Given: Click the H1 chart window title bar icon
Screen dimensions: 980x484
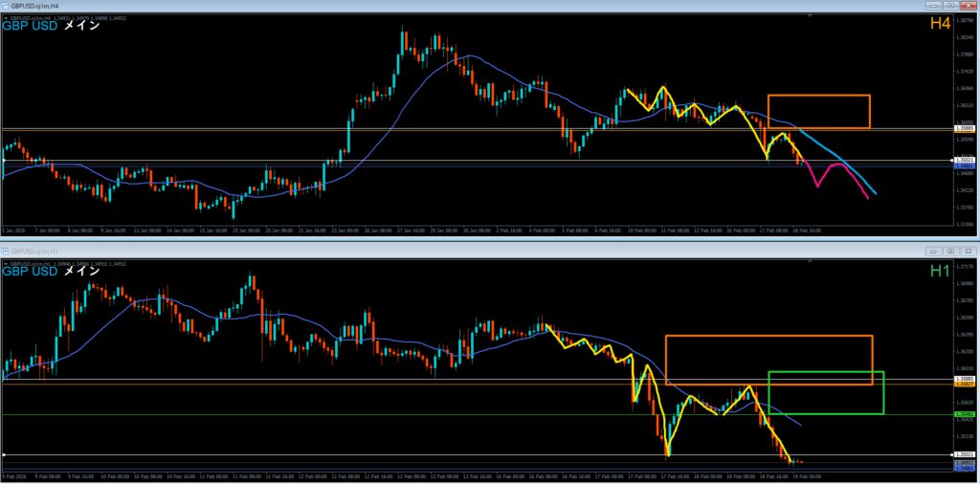Looking at the screenshot, I should 6,250.
